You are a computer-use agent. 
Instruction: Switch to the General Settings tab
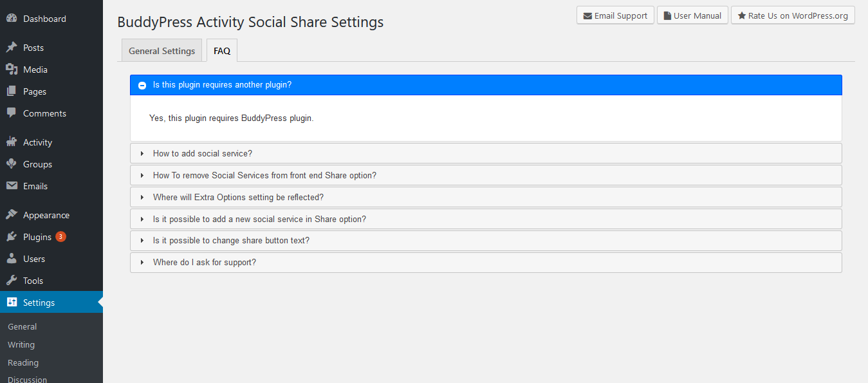[x=162, y=51]
